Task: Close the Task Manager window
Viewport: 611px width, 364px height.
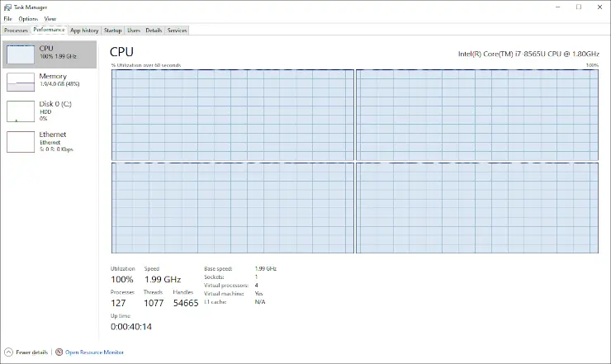Action: coord(599,7)
